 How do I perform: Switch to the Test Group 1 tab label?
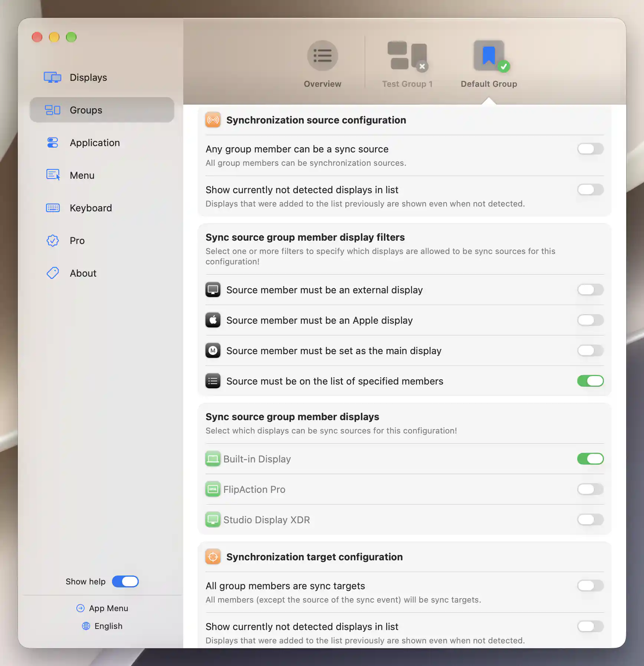[407, 84]
